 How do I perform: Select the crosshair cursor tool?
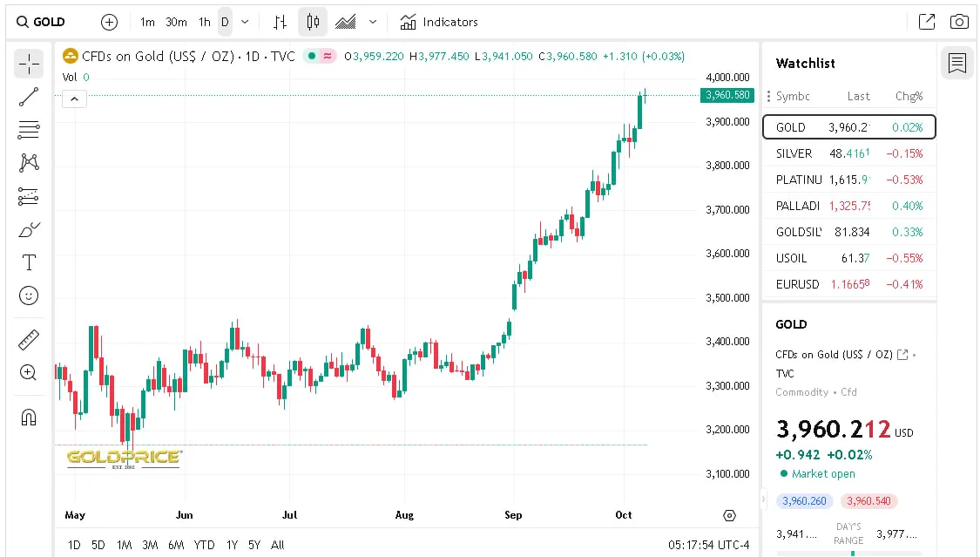click(x=29, y=64)
